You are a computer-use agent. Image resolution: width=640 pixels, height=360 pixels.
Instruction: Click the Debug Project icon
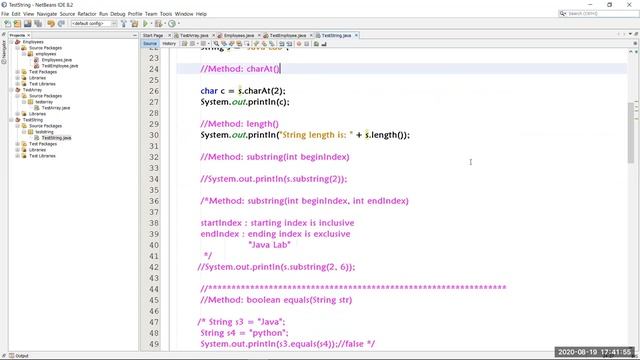tap(159, 24)
